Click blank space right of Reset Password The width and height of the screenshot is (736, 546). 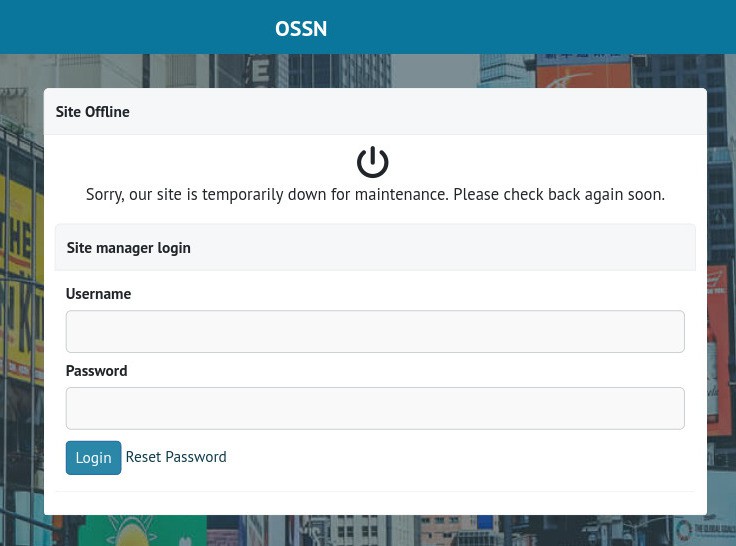450,457
